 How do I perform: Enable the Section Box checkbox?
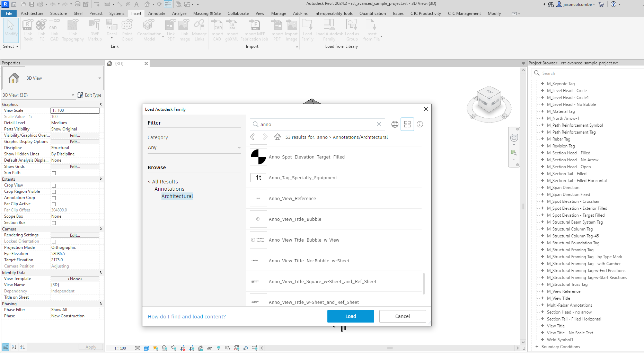54,223
